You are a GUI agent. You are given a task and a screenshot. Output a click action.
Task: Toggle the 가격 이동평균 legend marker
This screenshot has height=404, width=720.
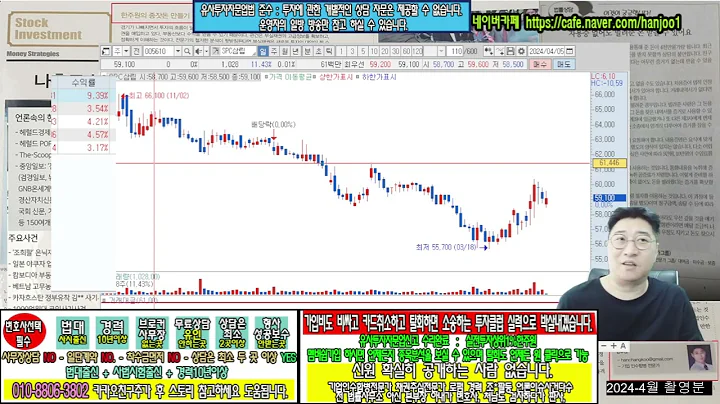[266, 77]
